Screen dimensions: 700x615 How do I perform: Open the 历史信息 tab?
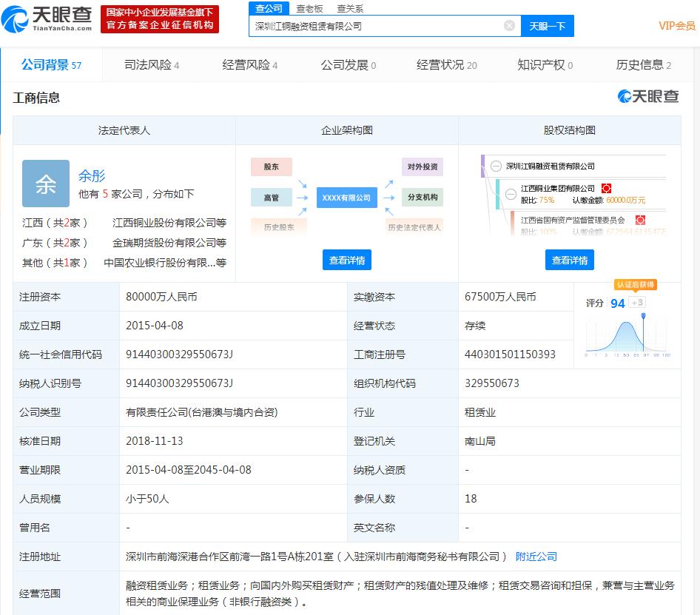[x=643, y=65]
